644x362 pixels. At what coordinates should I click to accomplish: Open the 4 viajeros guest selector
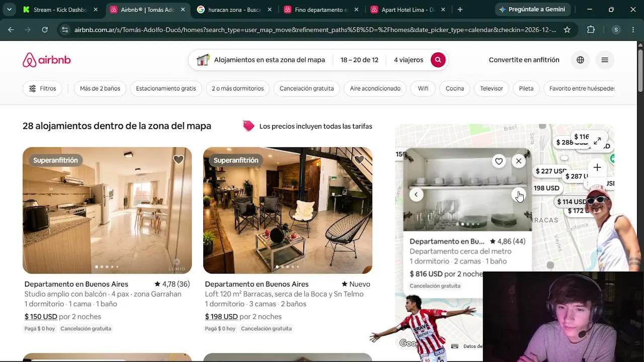(x=409, y=60)
